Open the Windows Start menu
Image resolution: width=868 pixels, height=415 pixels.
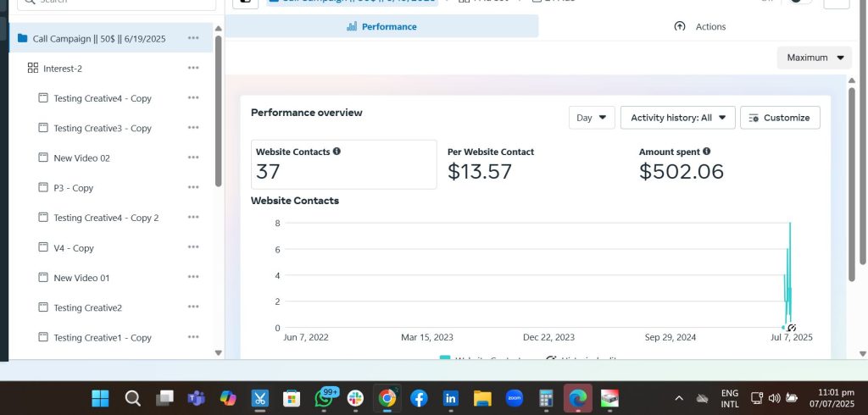[100, 397]
